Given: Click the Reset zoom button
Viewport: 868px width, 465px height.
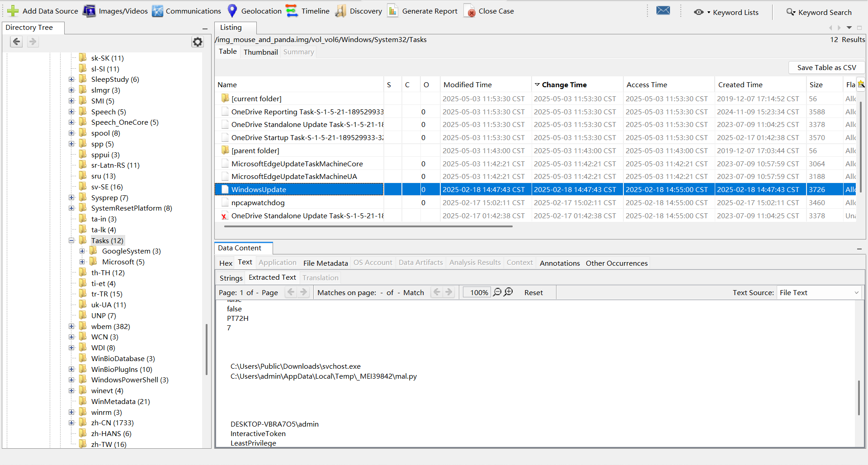Looking at the screenshot, I should [x=533, y=292].
